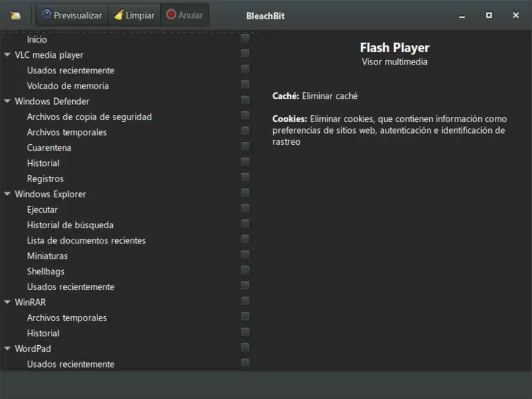Tick Lista de documentos recientes checkbox
532x399 pixels.
click(x=245, y=239)
